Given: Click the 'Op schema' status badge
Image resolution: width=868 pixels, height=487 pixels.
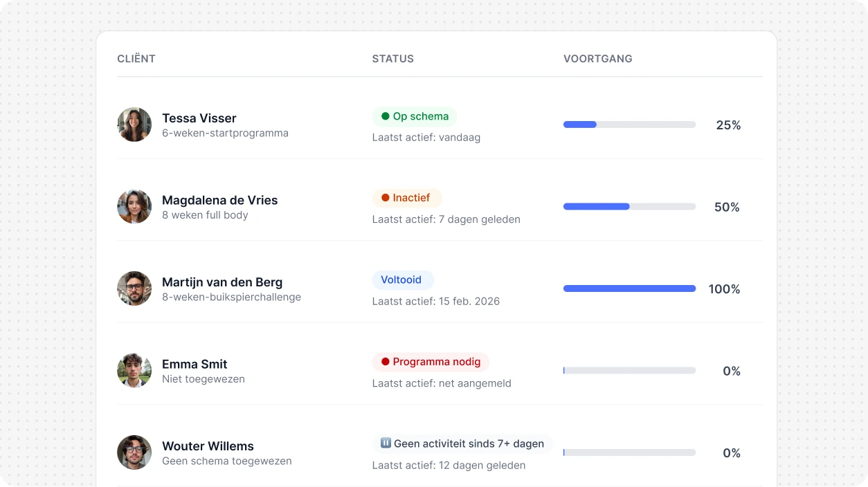Looking at the screenshot, I should 415,116.
